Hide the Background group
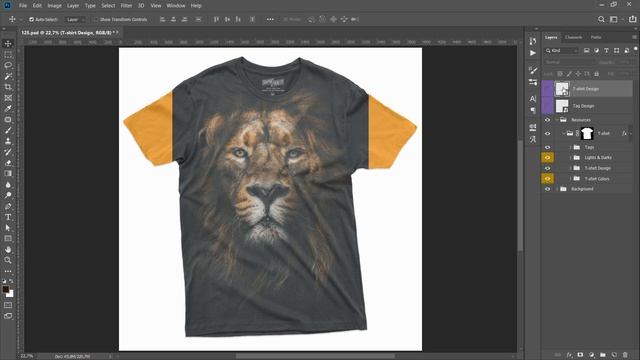This screenshot has width=640, height=360. click(547, 189)
